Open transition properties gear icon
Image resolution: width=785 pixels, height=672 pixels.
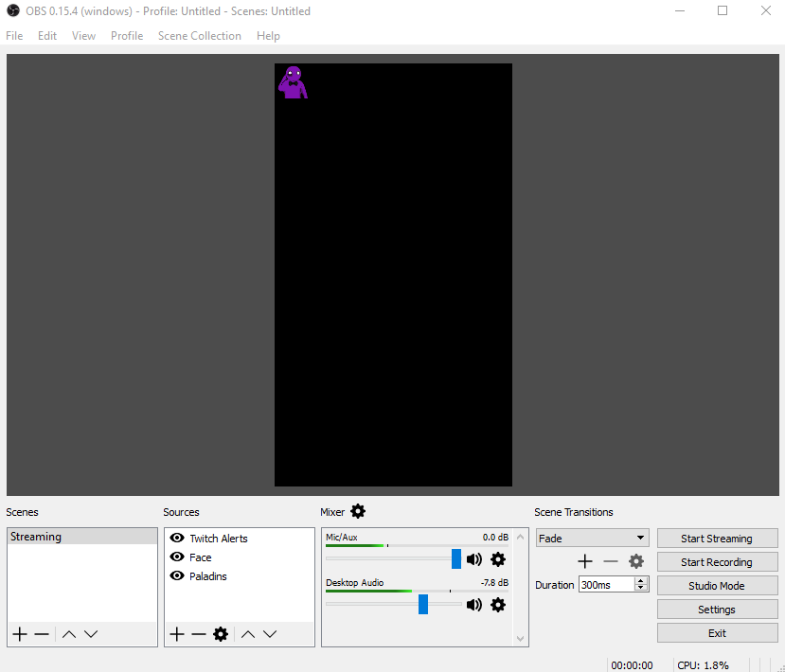[635, 561]
